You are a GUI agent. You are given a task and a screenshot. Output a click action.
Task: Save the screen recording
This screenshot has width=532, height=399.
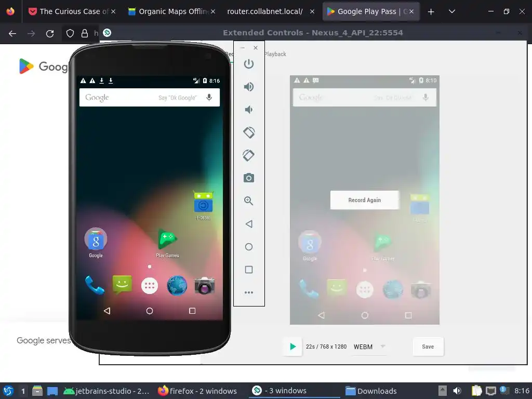click(428, 347)
